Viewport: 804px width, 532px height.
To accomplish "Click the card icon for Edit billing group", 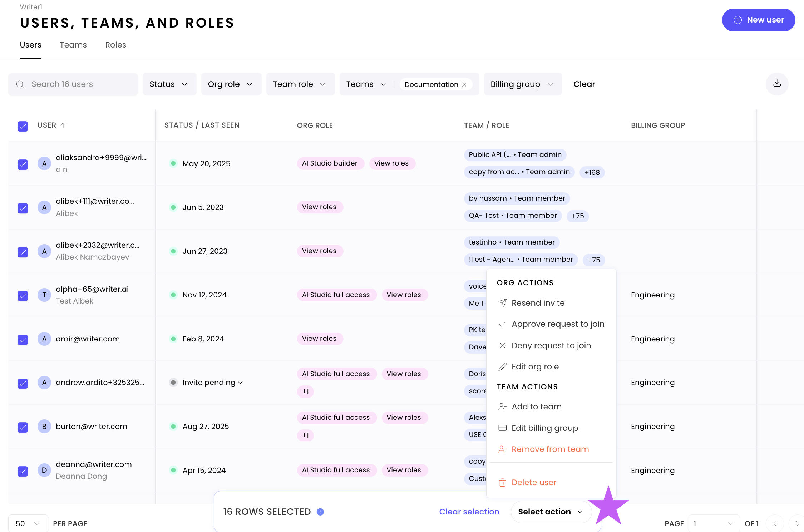I will (x=502, y=428).
